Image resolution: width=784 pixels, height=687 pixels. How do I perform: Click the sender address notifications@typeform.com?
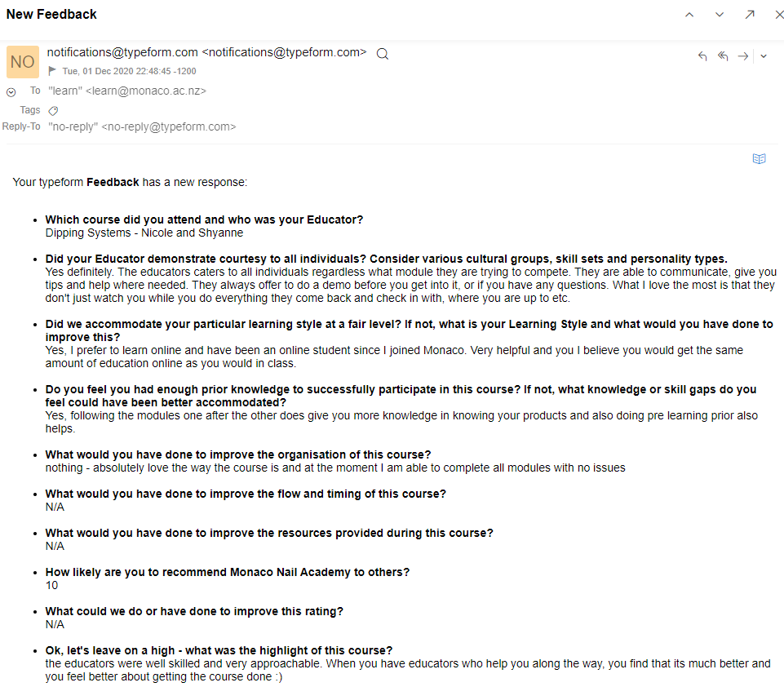[206, 52]
